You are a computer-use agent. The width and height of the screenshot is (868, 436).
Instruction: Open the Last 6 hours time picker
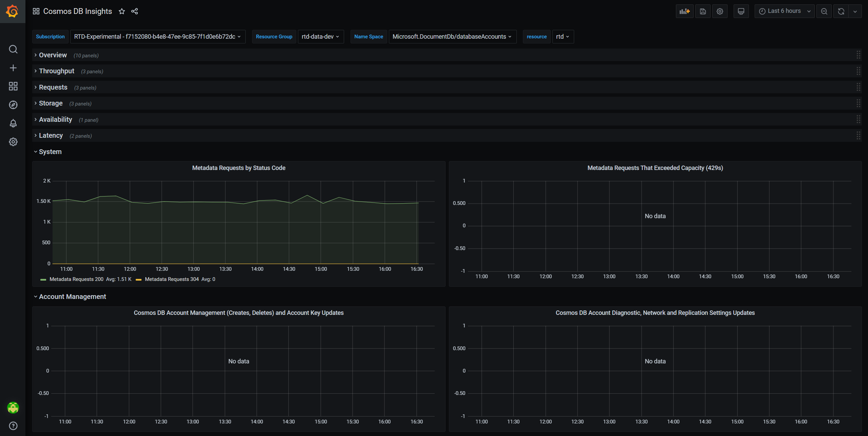click(x=784, y=11)
